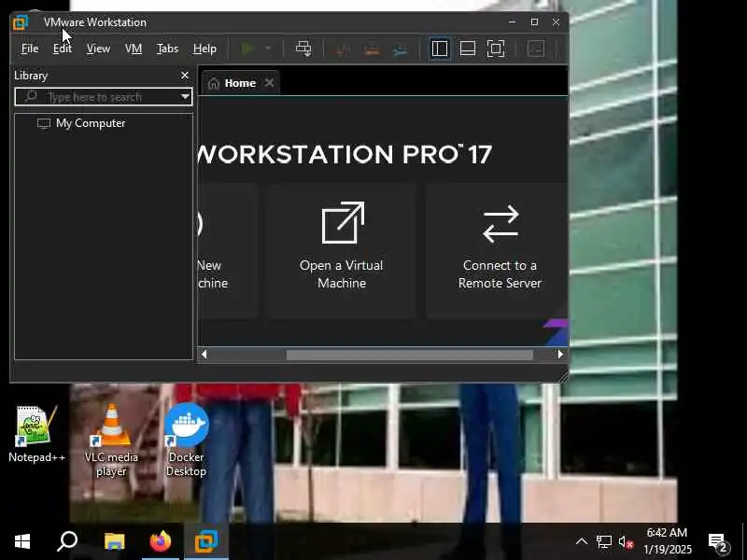Select My Computer in the Library tree
This screenshot has width=747, height=560.
pyautogui.click(x=91, y=123)
